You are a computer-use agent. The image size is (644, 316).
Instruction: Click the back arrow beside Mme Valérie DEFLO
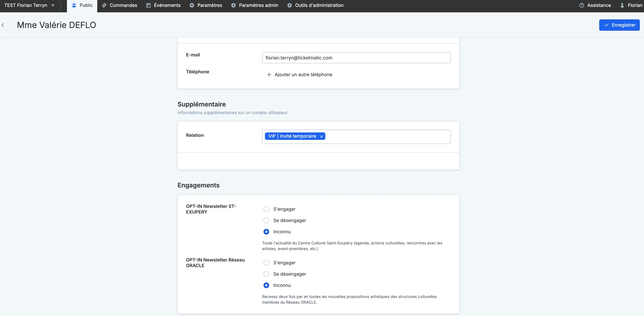coord(3,25)
